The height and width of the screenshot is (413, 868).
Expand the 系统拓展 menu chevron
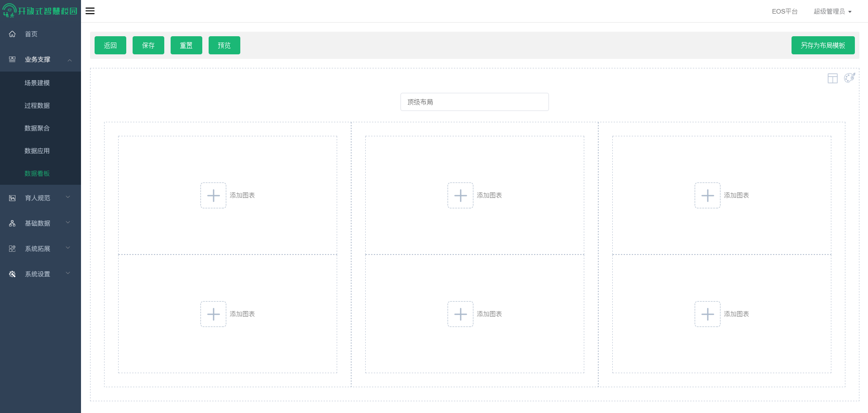coord(68,248)
